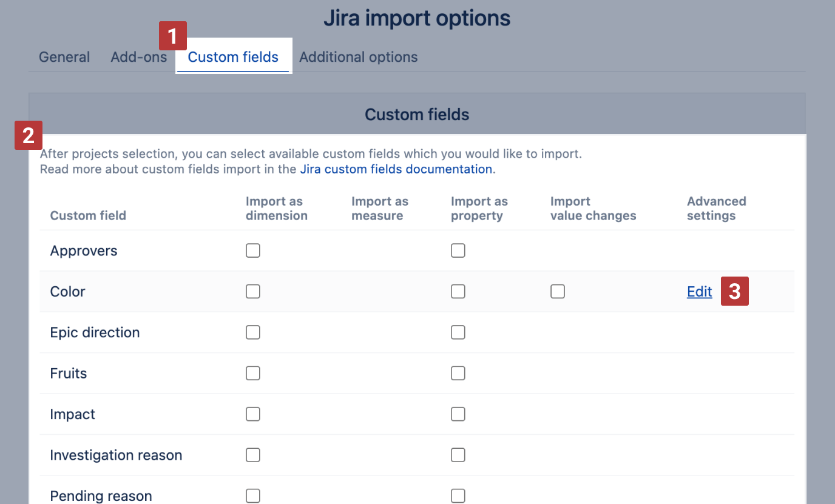The image size is (835, 504).
Task: Select the Custom fields tab
Action: pyautogui.click(x=233, y=57)
